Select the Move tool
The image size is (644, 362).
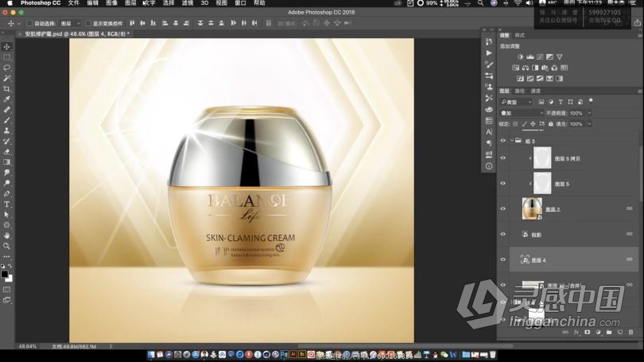tap(7, 47)
